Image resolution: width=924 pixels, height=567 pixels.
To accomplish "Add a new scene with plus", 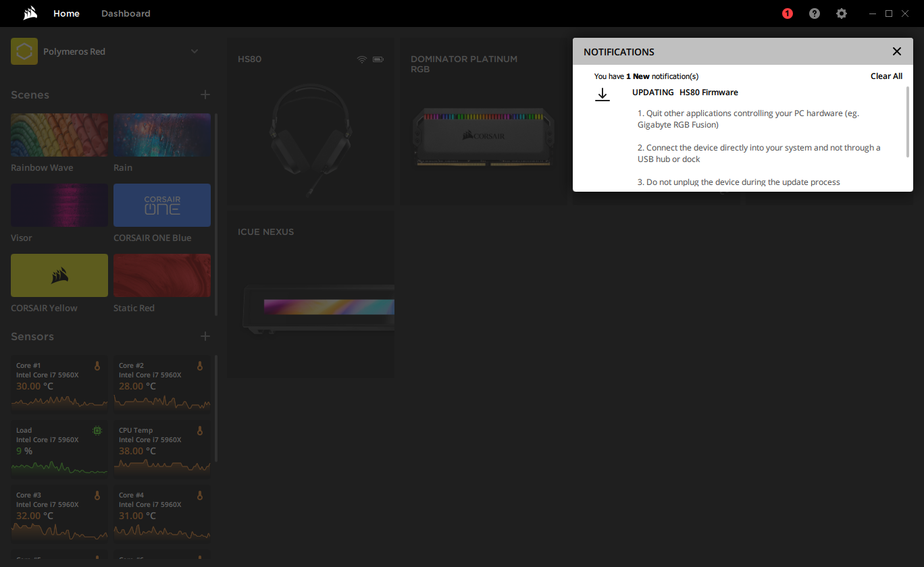I will point(205,94).
